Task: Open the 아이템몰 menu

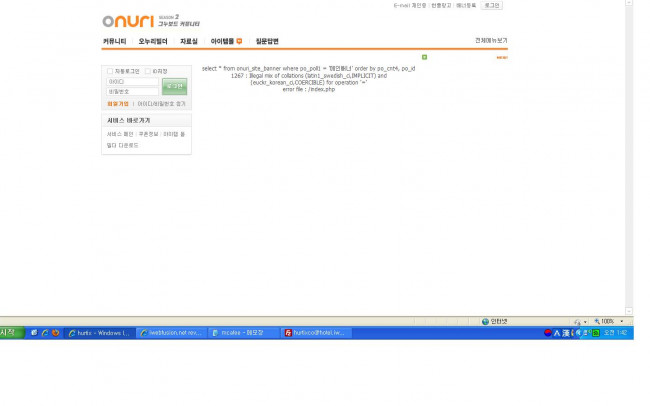Action: (x=222, y=41)
